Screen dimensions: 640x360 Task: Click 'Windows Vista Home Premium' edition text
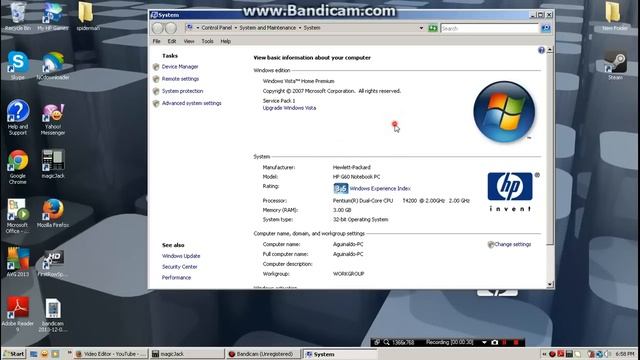(298, 81)
